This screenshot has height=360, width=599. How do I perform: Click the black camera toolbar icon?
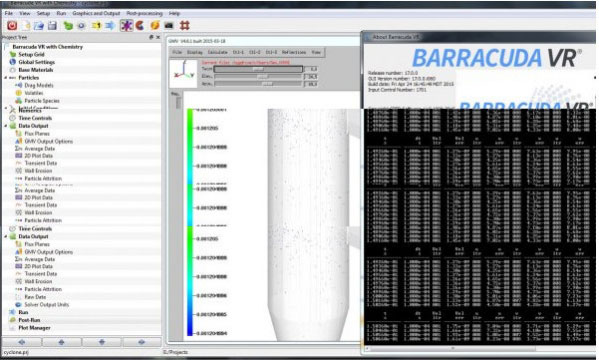pos(169,26)
